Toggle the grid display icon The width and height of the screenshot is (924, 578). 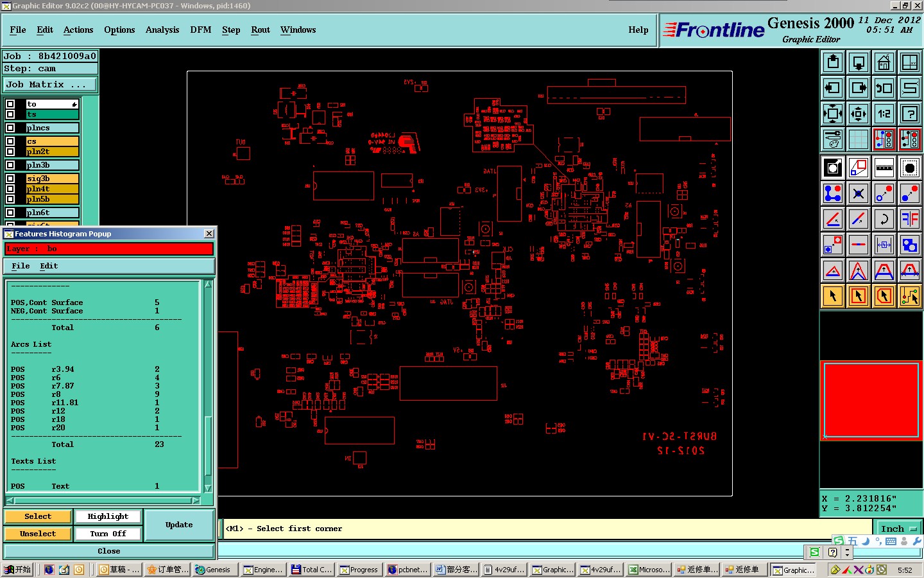coord(859,139)
